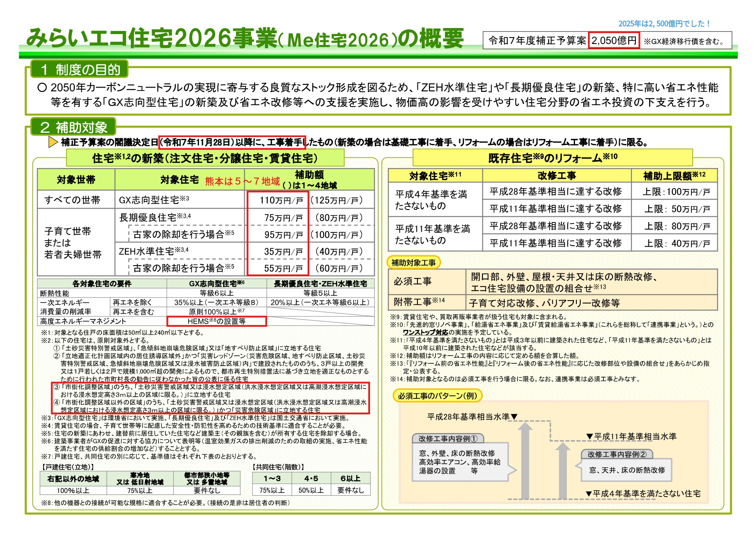This screenshot has height=535, width=756.
Task: Click the 改修工事内容例② callout label
Action: pyautogui.click(x=617, y=454)
